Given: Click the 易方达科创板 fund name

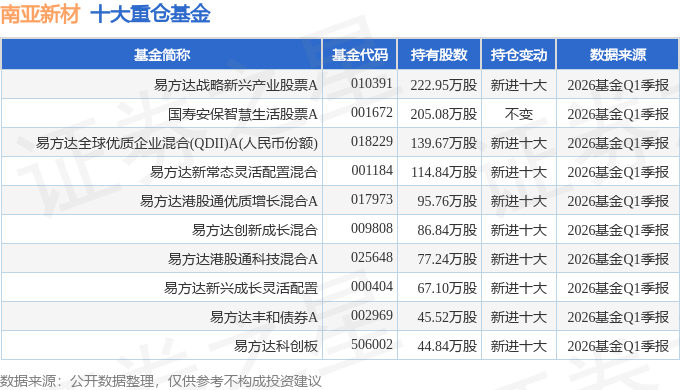Looking at the screenshot, I should click(x=276, y=346).
